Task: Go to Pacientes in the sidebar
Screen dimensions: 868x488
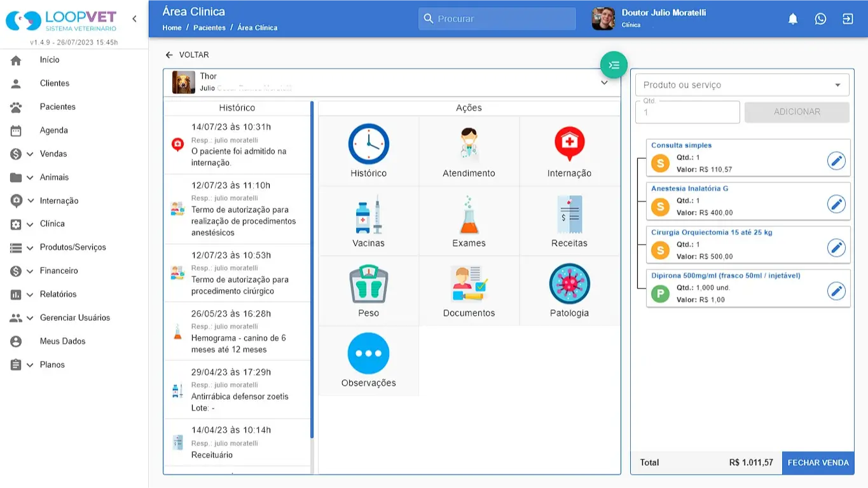Action: [x=57, y=107]
